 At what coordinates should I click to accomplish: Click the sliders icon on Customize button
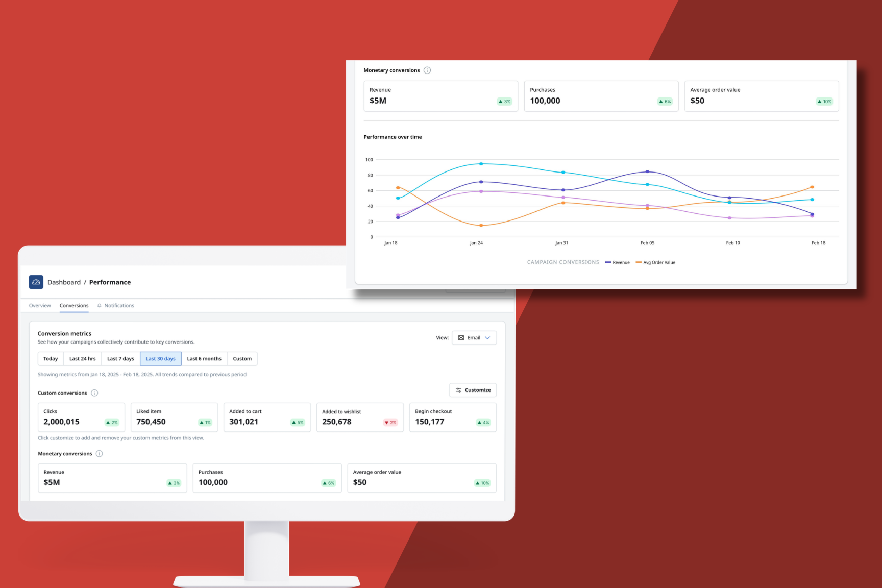458,390
